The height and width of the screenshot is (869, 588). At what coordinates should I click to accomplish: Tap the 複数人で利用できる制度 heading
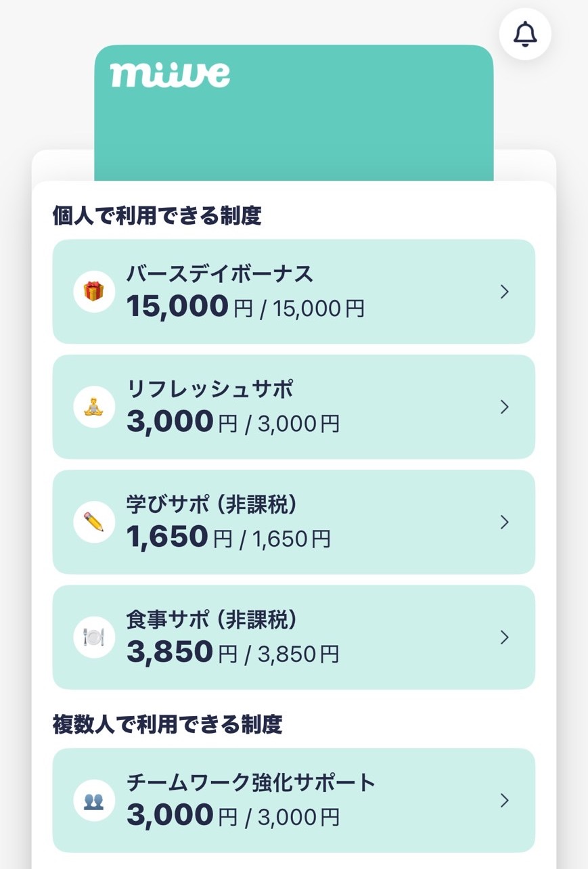point(167,724)
